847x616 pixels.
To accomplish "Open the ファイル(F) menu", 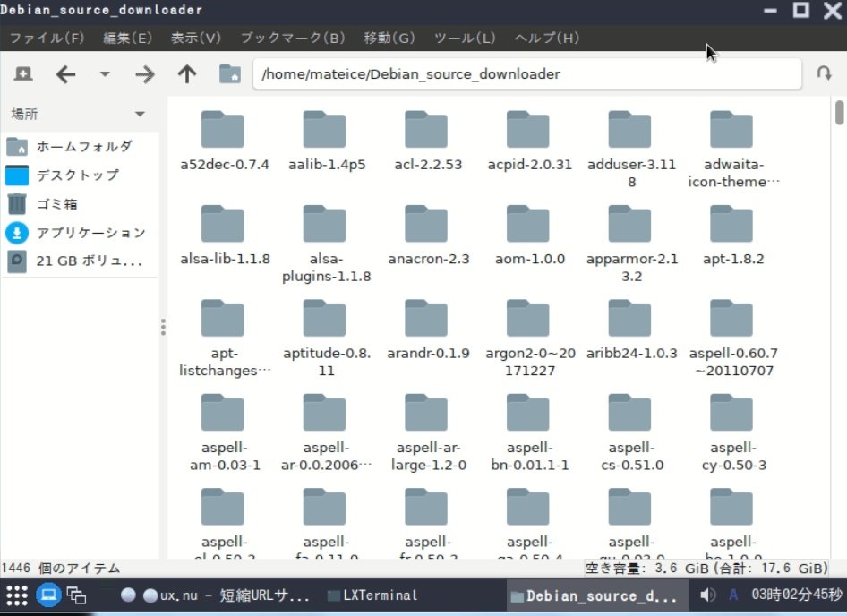I will 47,38.
